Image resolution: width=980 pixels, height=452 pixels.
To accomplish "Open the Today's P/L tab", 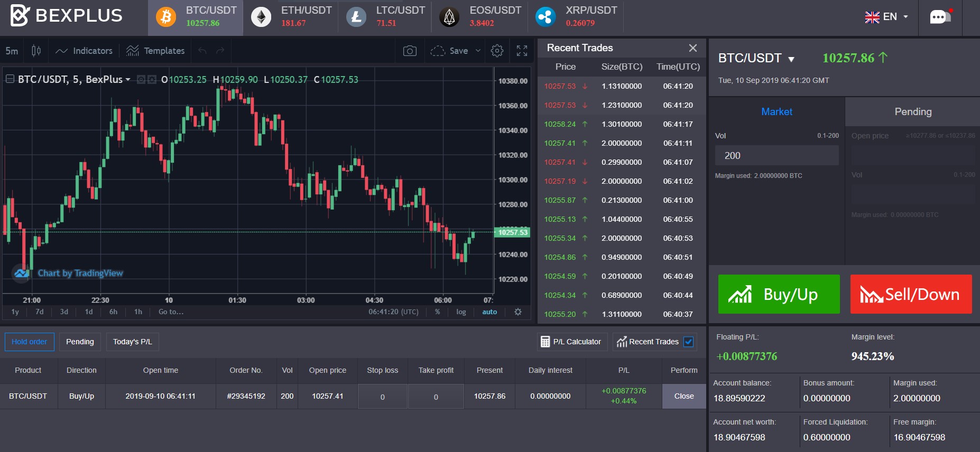I will [x=132, y=342].
